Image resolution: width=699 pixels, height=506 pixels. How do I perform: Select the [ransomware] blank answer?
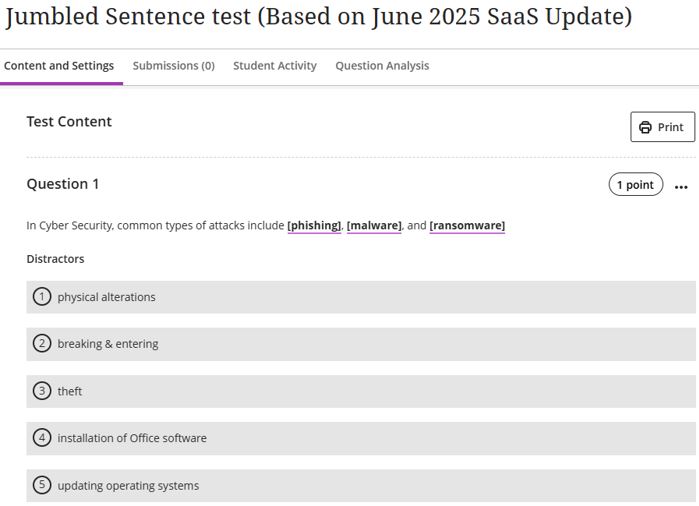click(467, 226)
